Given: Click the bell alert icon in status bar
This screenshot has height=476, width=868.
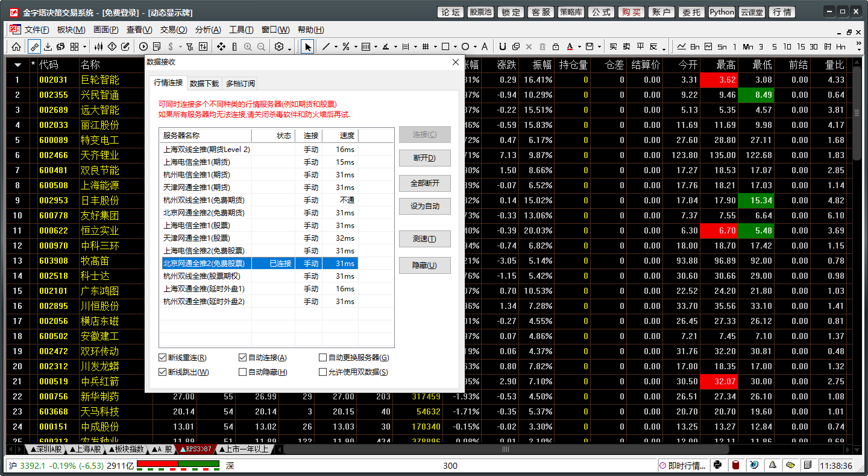Looking at the screenshot, I should click(772, 465).
